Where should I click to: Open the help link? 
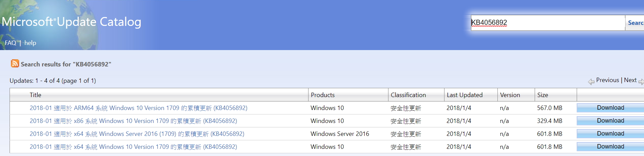click(30, 43)
